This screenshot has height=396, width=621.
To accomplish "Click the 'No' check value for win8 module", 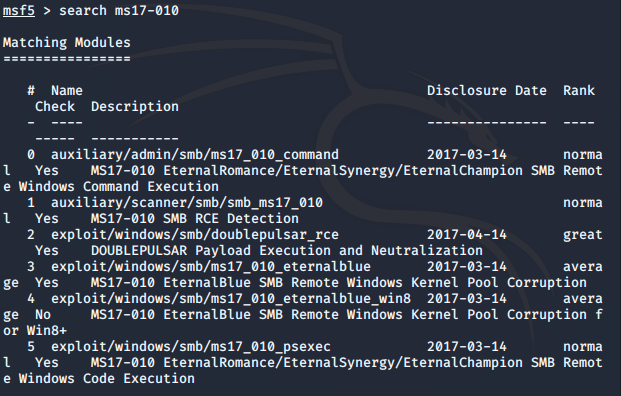I will [43, 315].
